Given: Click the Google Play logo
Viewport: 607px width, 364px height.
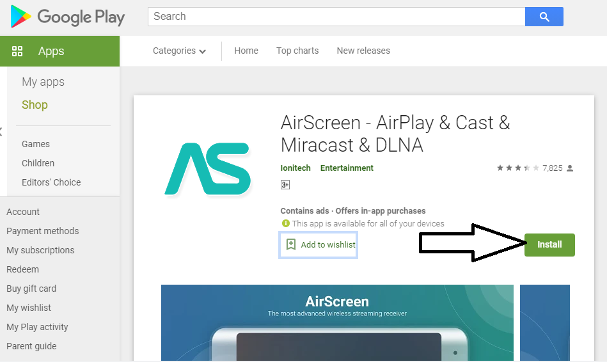Looking at the screenshot, I should (x=68, y=17).
